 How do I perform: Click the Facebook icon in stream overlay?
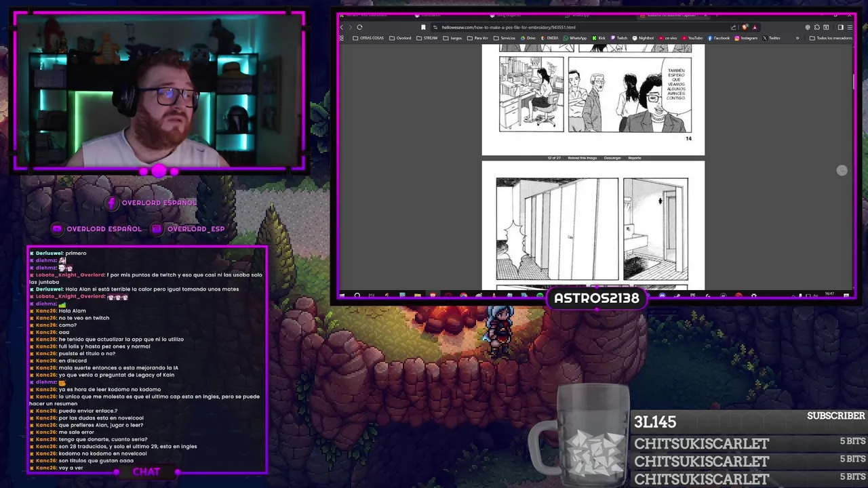pos(113,203)
